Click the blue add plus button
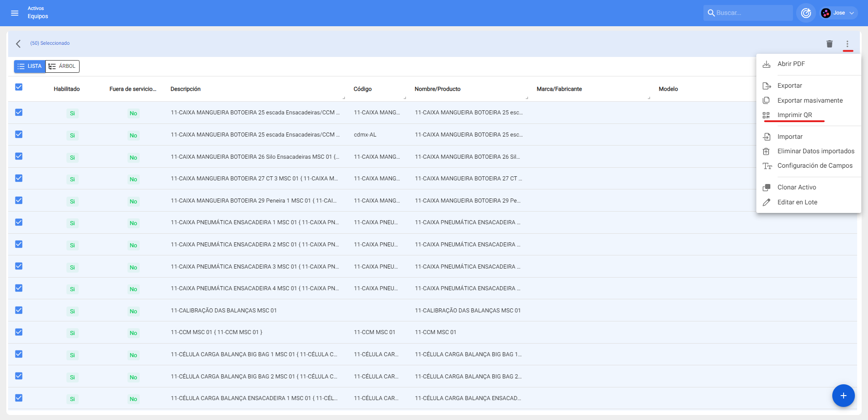 (843, 396)
